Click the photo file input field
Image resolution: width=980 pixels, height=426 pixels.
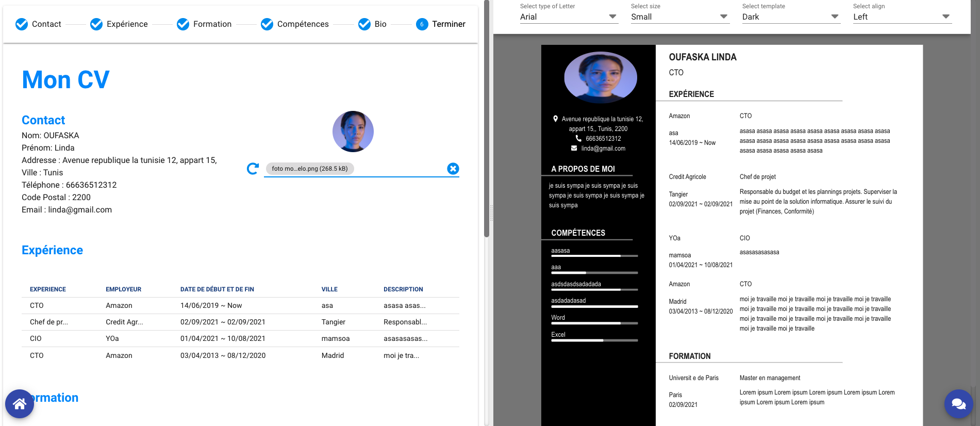click(361, 169)
